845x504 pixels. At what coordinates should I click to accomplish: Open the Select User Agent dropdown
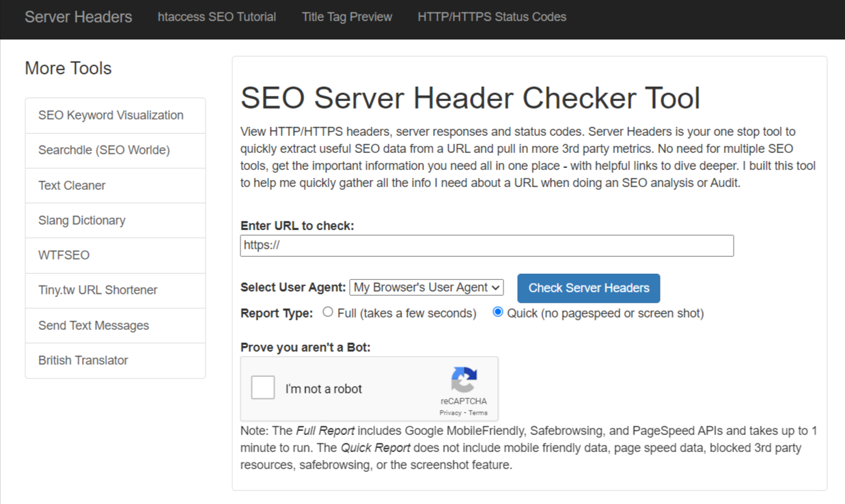[426, 287]
